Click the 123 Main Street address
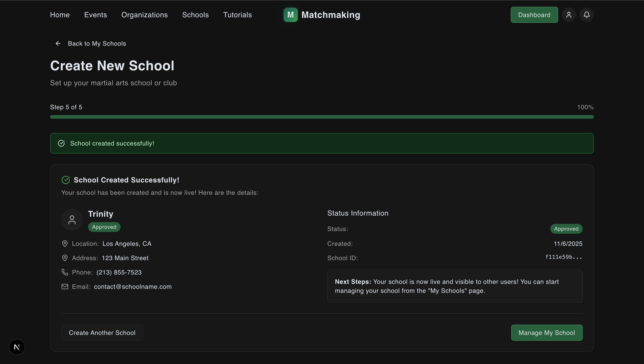This screenshot has width=644, height=364. pos(125,258)
